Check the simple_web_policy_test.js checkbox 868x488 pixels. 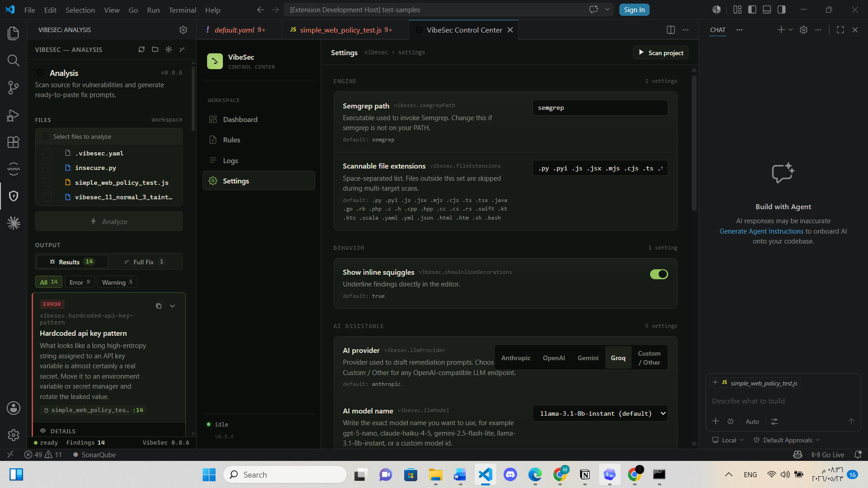click(x=47, y=183)
